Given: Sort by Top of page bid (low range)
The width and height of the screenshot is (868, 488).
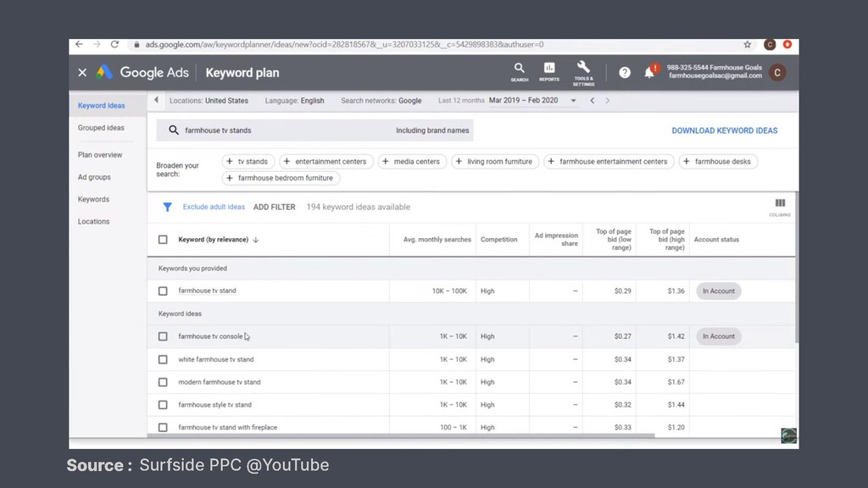Looking at the screenshot, I should click(613, 240).
